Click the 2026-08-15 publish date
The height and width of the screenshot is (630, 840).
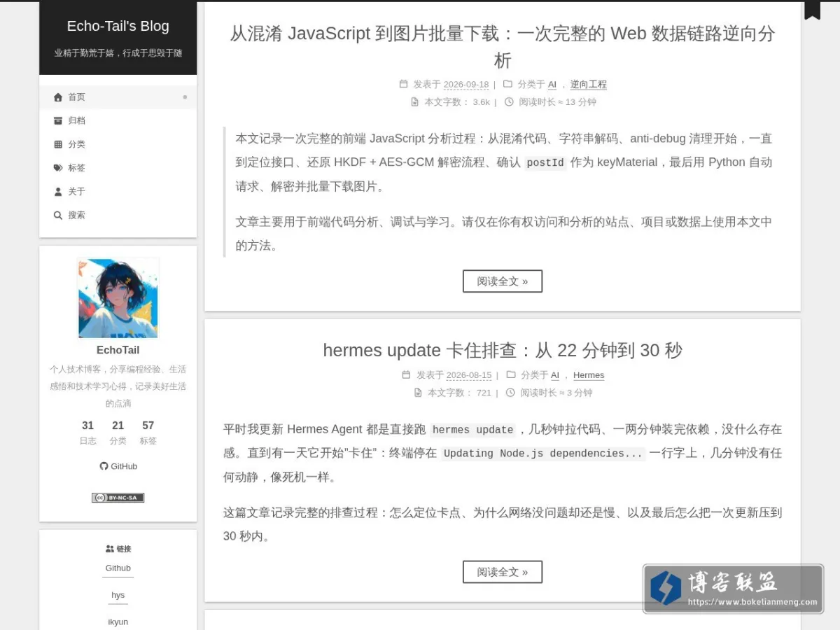(x=469, y=375)
